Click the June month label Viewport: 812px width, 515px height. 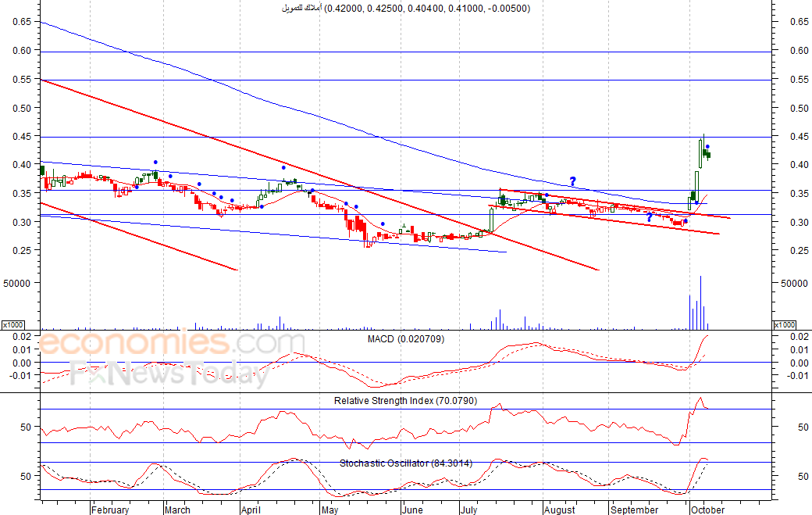[413, 510]
